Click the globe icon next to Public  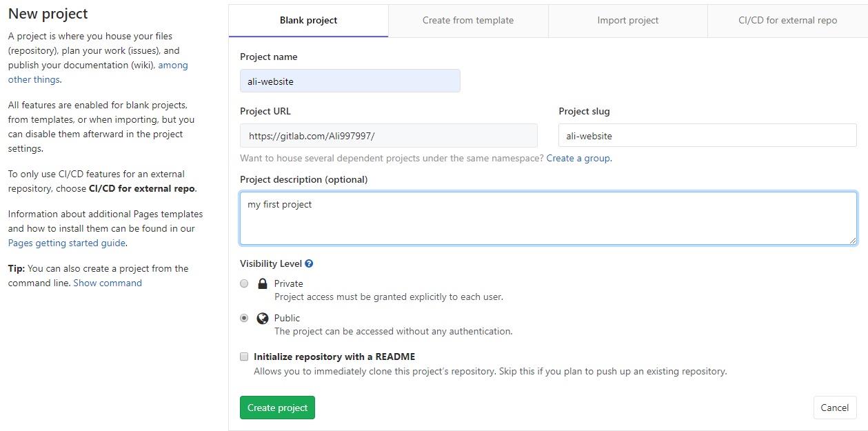(x=262, y=318)
